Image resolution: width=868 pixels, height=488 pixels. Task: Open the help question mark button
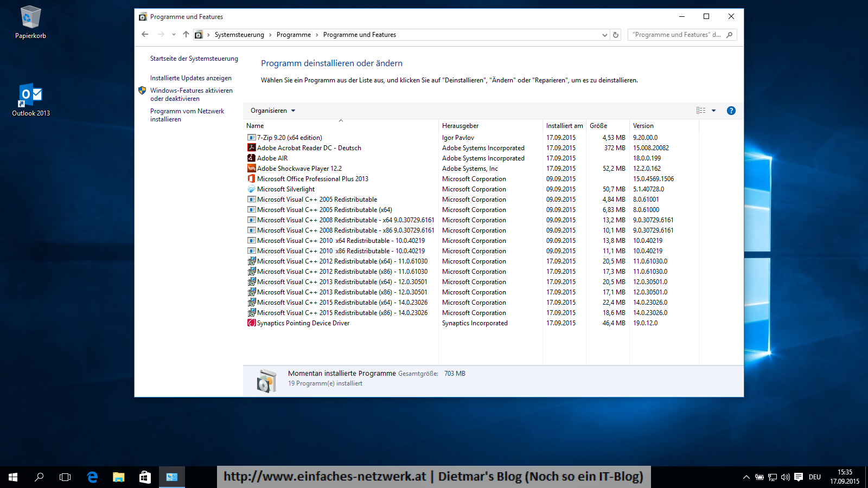point(731,111)
